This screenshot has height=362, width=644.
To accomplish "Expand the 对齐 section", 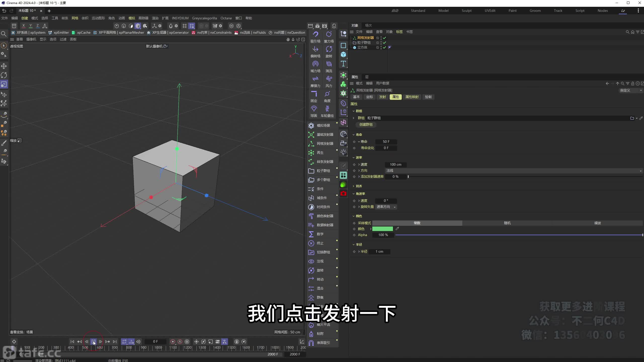I will 353,186.
